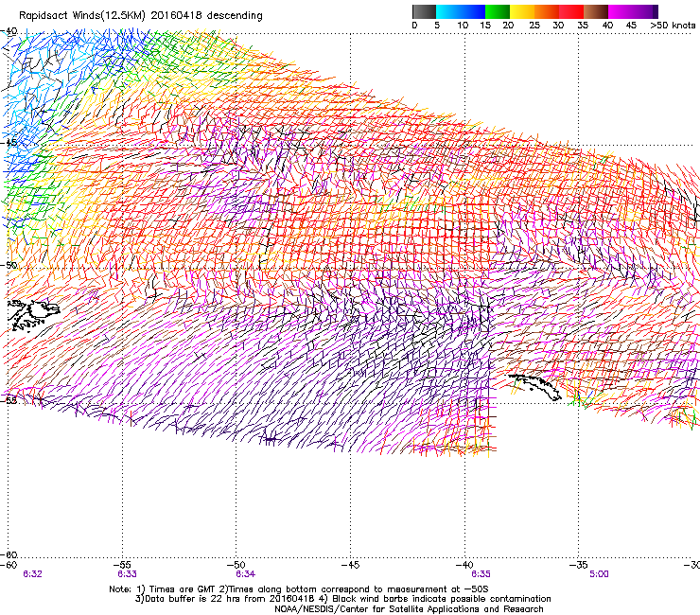Click the legend label '25'

pyautogui.click(x=534, y=26)
